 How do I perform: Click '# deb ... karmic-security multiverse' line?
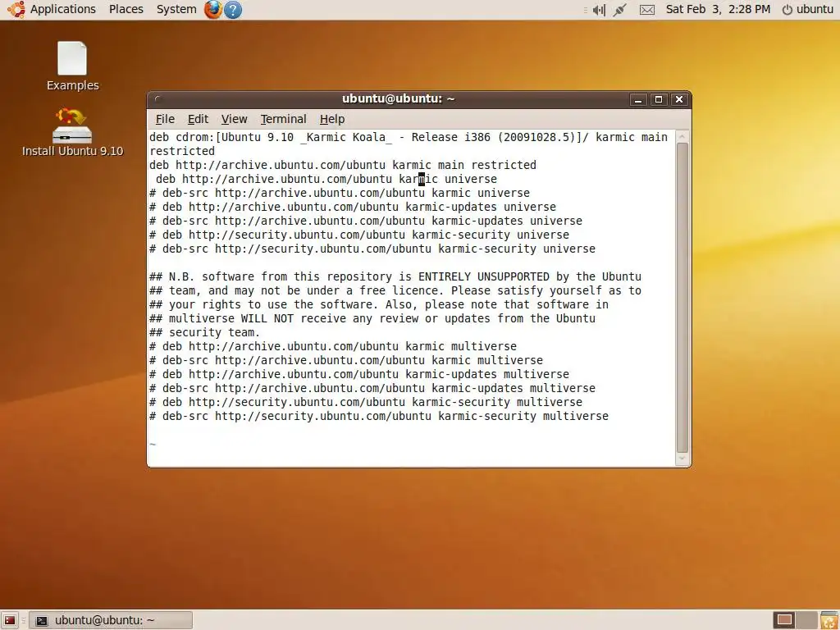coord(366,402)
